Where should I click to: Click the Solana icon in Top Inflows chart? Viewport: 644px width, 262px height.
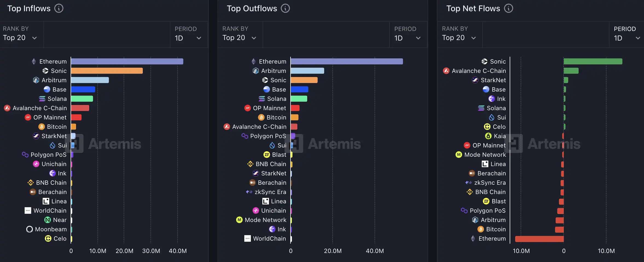[x=42, y=99]
